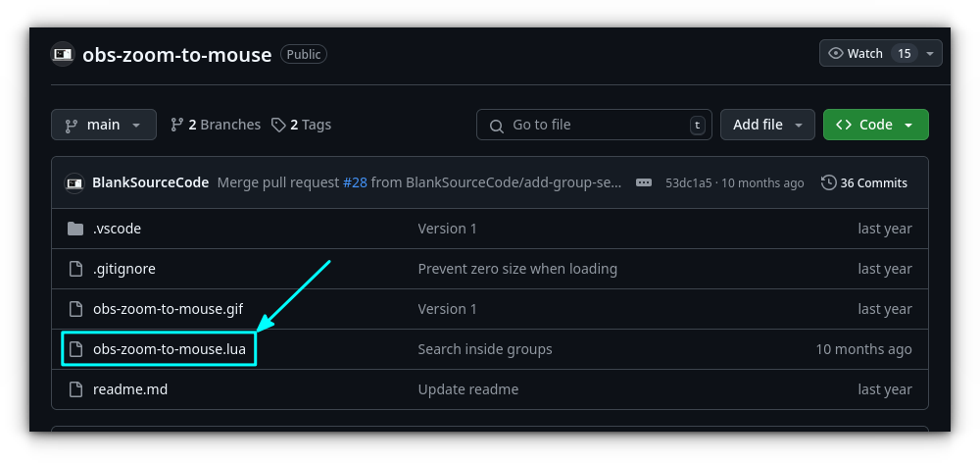View the 2 Branches list
This screenshot has width=980, height=463.
pyautogui.click(x=216, y=125)
